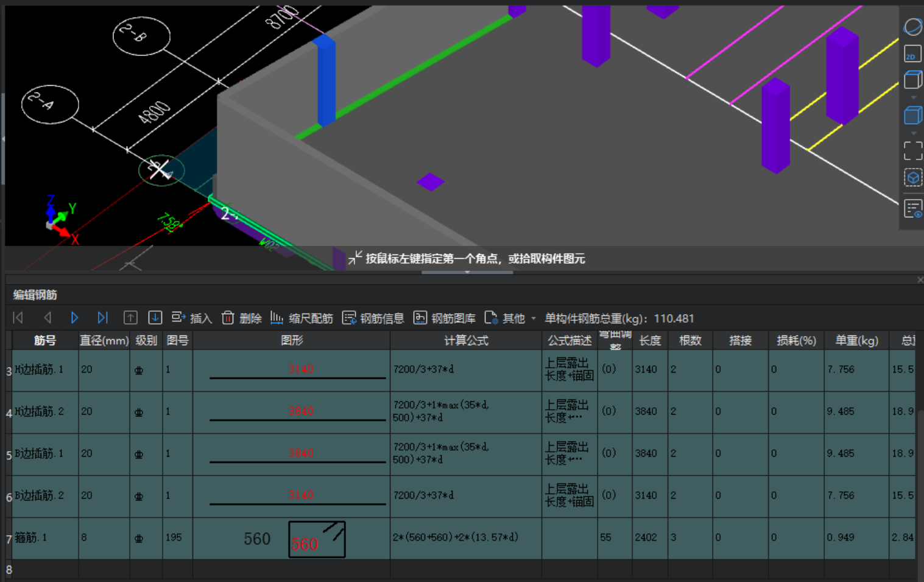Click the 插入 (insert) toolbar button
The height and width of the screenshot is (582, 924).
(x=192, y=318)
